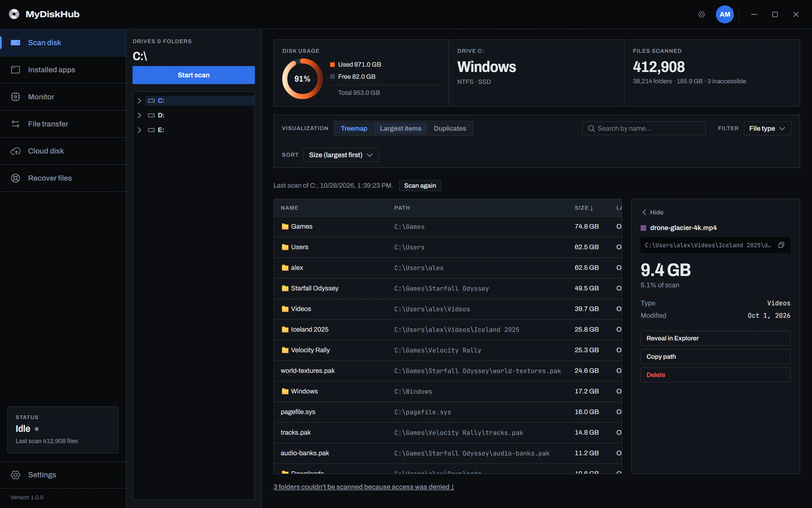
Task: Open the access denied folders link
Action: 364,487
